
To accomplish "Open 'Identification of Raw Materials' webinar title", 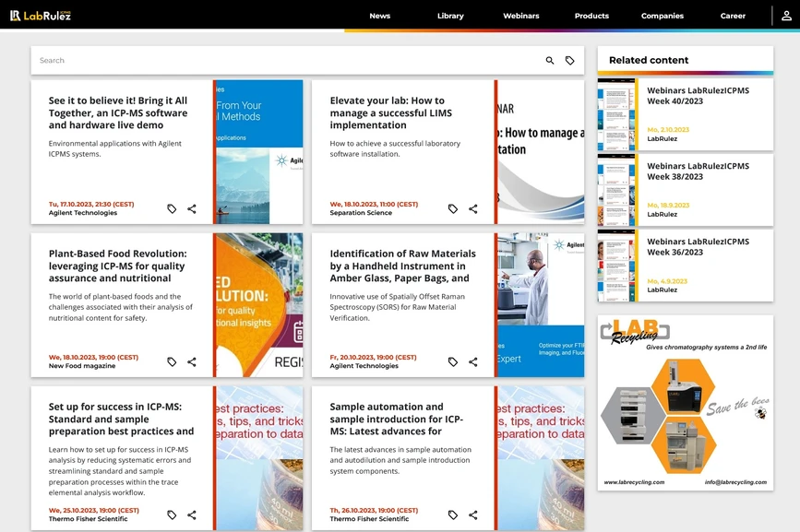I will point(402,266).
